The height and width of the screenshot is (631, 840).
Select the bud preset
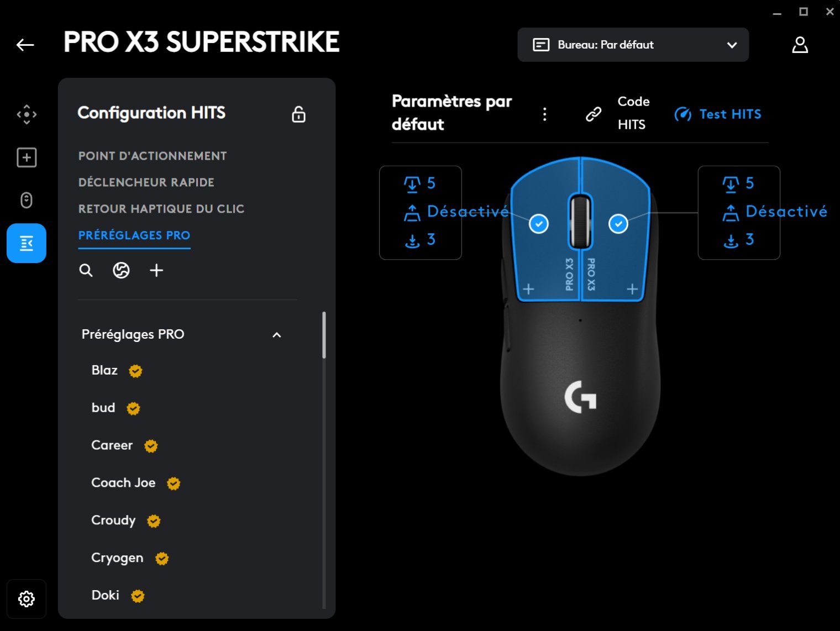[103, 408]
